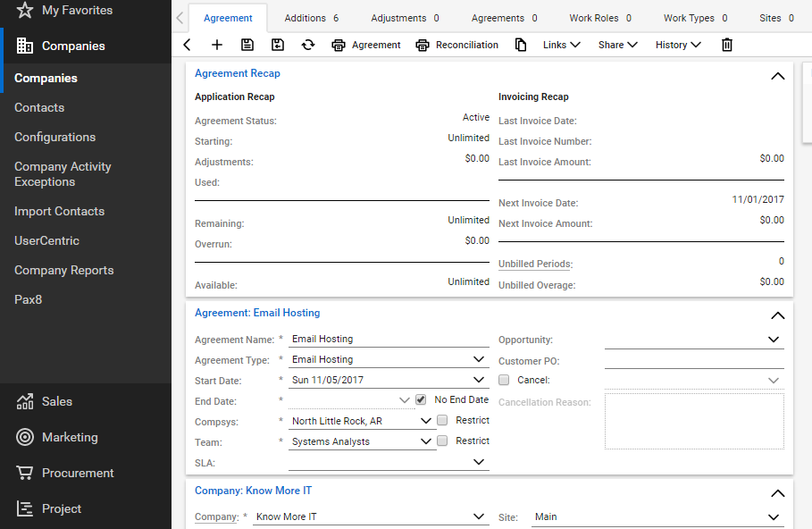Collapse the Company: Know More IT section

tap(778, 493)
